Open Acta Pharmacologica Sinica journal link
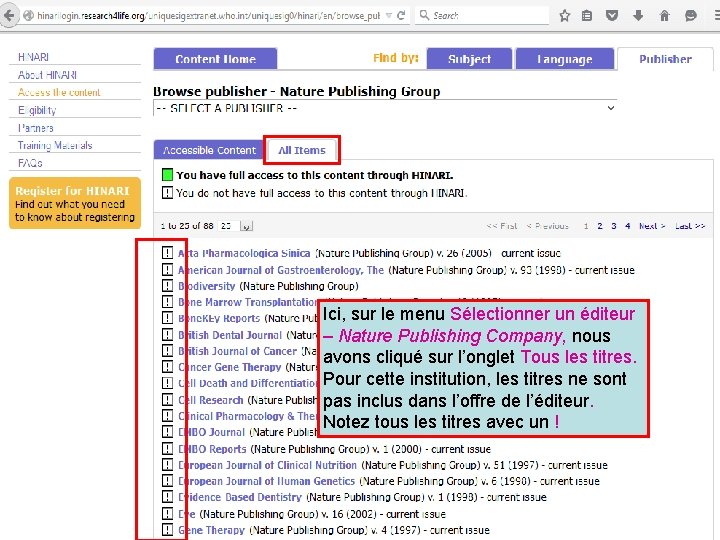Viewport: 720px width, 540px height. click(244, 253)
